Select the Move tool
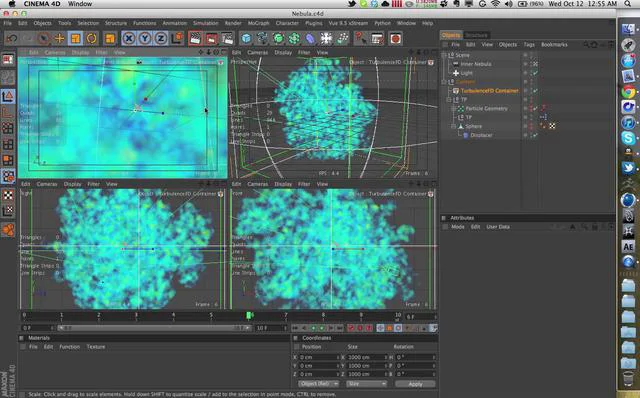This screenshot has height=398, width=640. [x=60, y=39]
